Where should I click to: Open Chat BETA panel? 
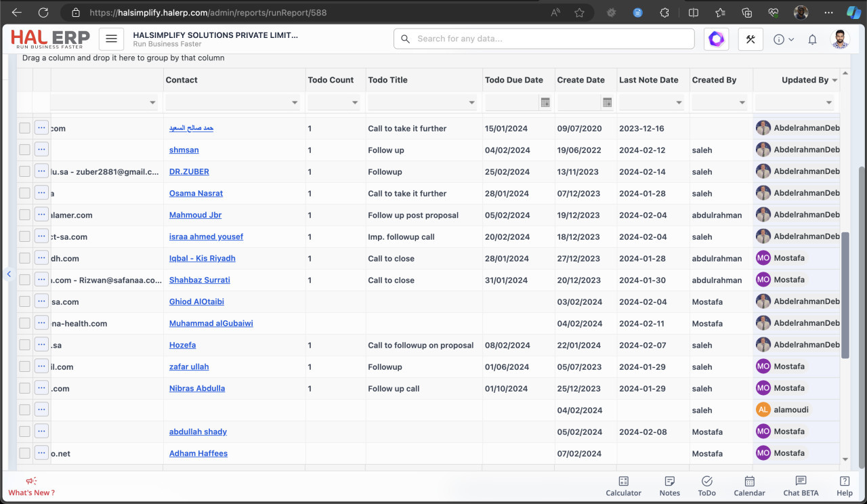pos(801,486)
